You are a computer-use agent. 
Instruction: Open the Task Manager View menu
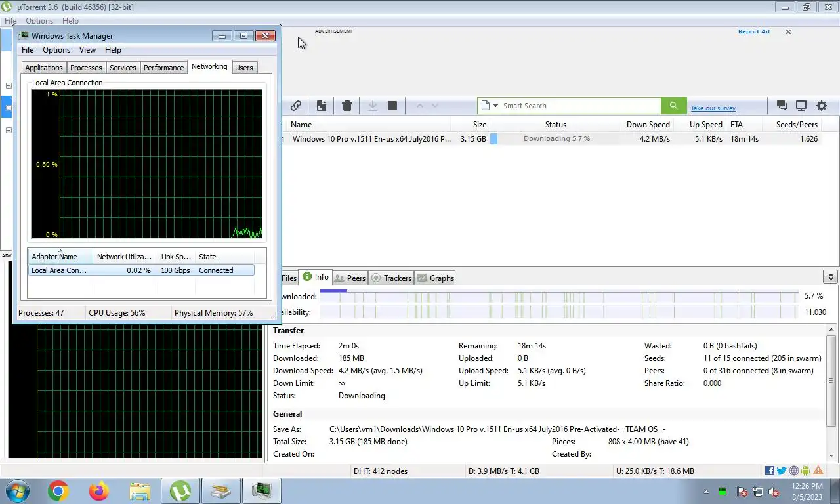point(87,50)
